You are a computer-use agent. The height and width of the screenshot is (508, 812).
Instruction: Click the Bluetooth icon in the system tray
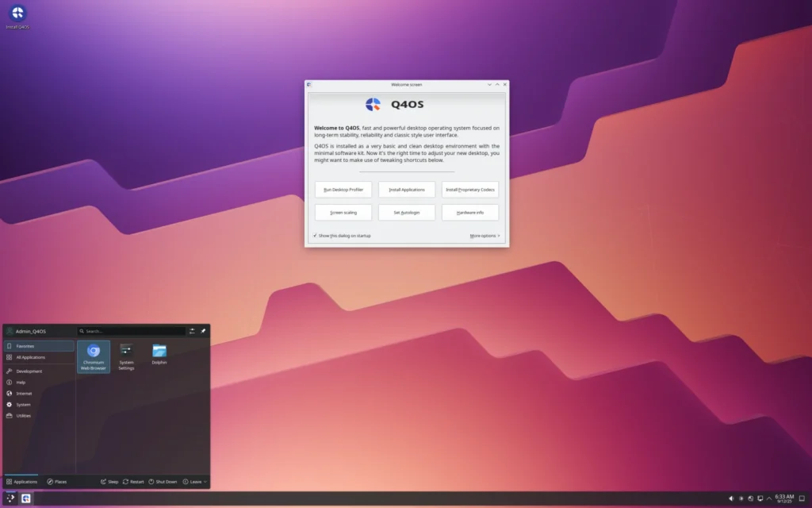tap(741, 498)
